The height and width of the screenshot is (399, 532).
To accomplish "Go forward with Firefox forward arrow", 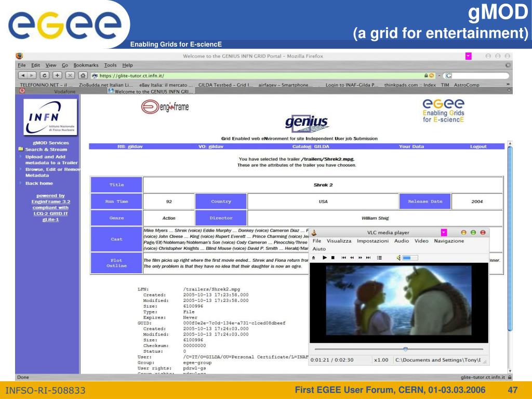I will [32, 75].
